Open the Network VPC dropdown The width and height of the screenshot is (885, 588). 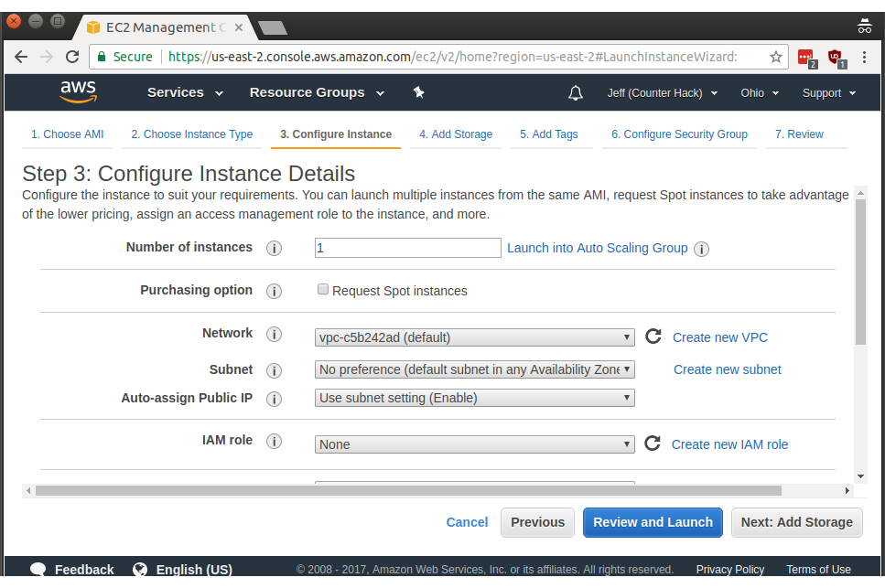click(x=475, y=337)
